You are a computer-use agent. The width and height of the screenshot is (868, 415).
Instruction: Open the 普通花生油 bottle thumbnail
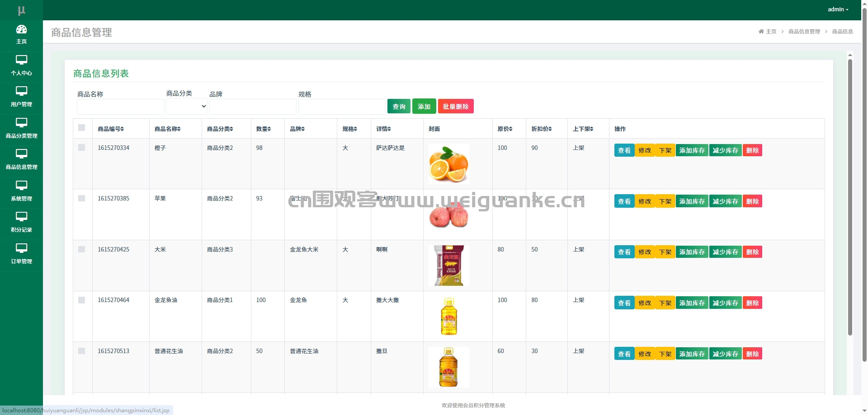[448, 367]
